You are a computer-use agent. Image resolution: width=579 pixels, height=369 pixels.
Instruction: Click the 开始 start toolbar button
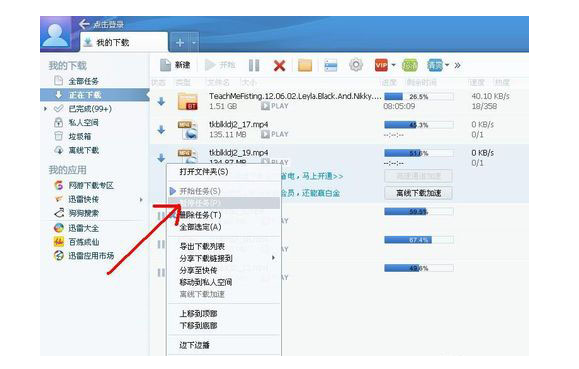[220, 65]
